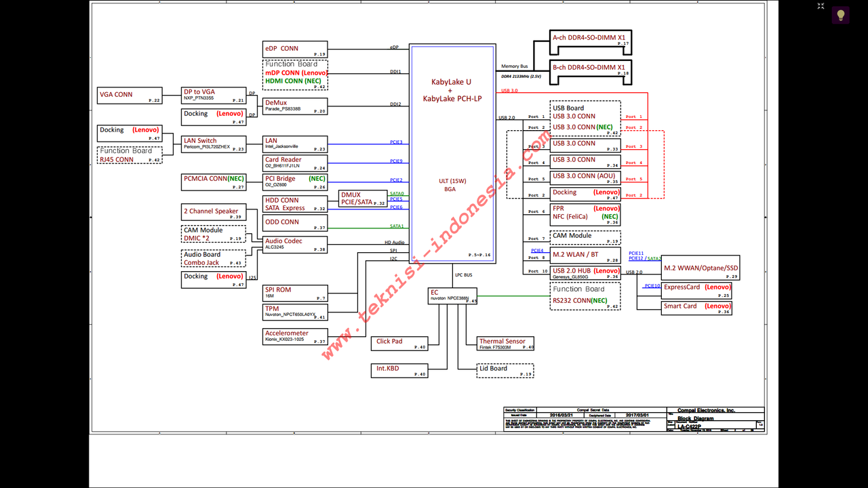This screenshot has height=488, width=868.
Task: Click '2 Channel Speaker' block label
Action: pyautogui.click(x=211, y=211)
